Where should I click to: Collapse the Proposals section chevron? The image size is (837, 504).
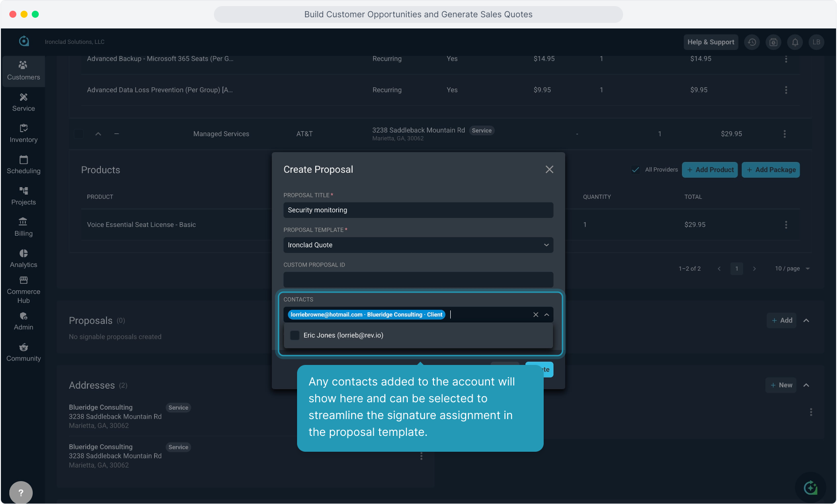point(806,321)
